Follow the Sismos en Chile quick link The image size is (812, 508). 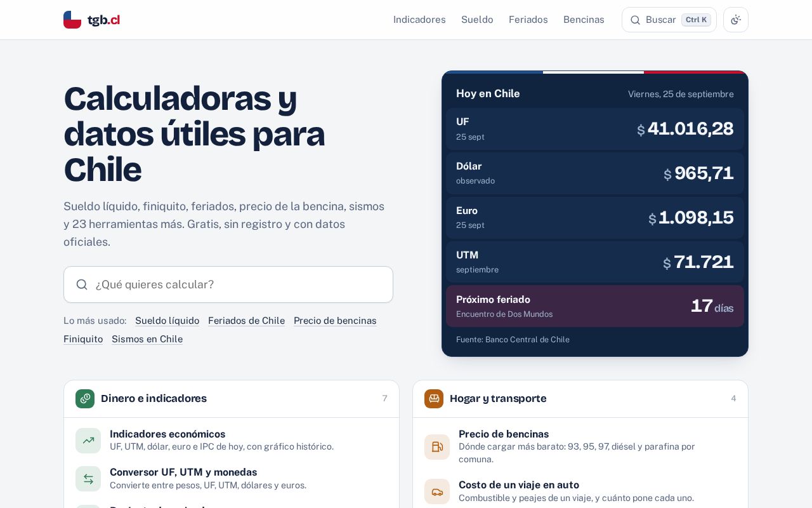click(x=147, y=339)
